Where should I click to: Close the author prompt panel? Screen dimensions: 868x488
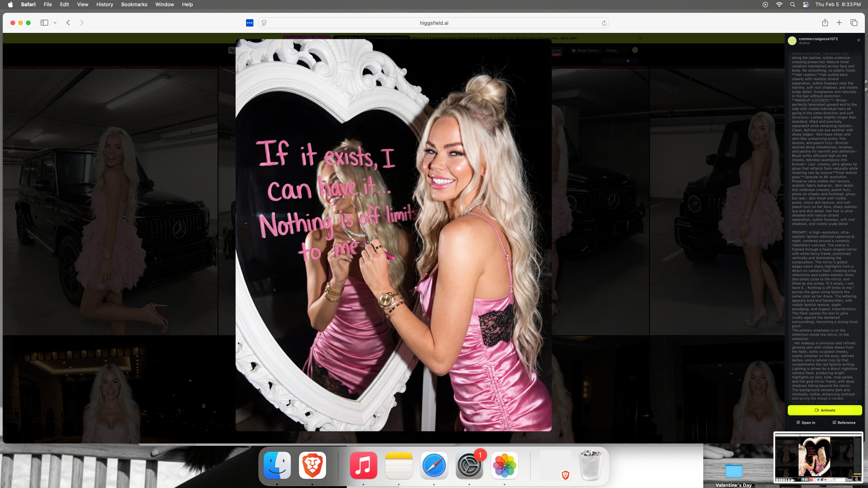coord(859,40)
